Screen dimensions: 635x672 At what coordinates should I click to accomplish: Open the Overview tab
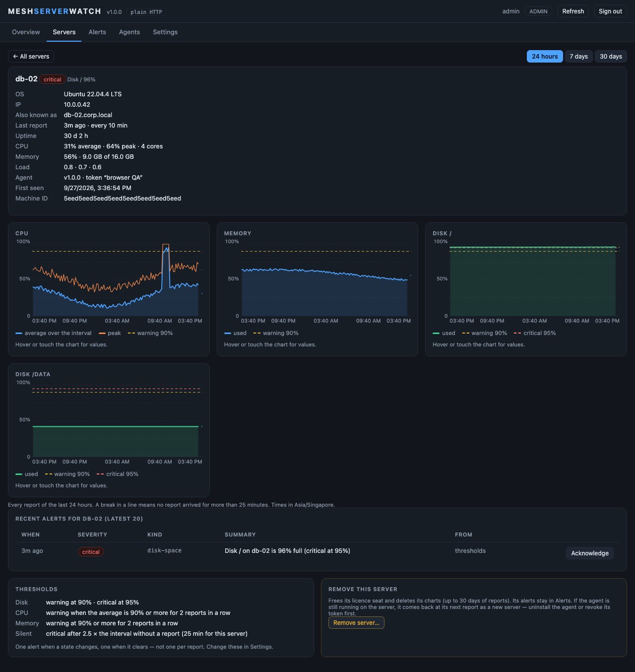pos(26,32)
